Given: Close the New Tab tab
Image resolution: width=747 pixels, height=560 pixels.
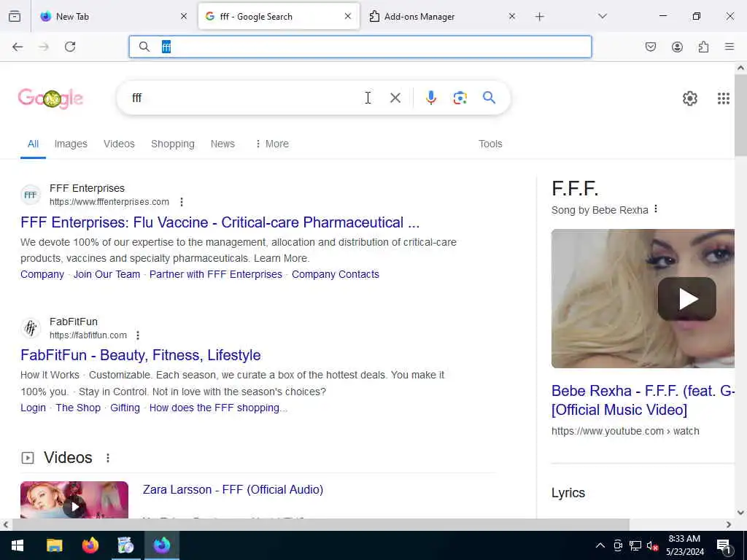Looking at the screenshot, I should [184, 17].
